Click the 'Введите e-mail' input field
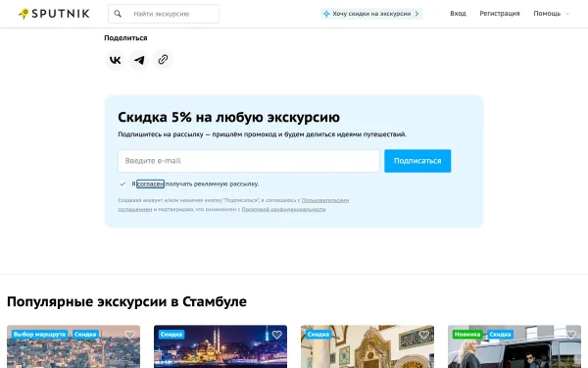The image size is (588, 368). pyautogui.click(x=249, y=161)
